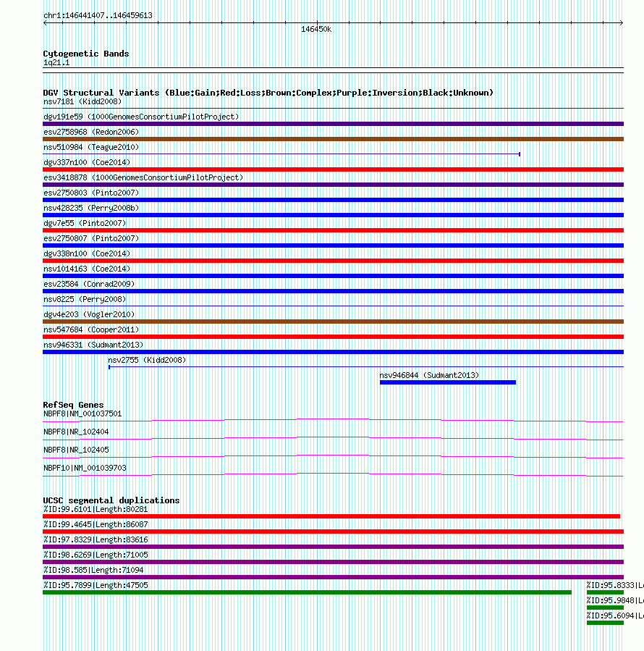This screenshot has width=644, height=651.
Task: Click the left arrow on the ruler
Action: point(46,23)
